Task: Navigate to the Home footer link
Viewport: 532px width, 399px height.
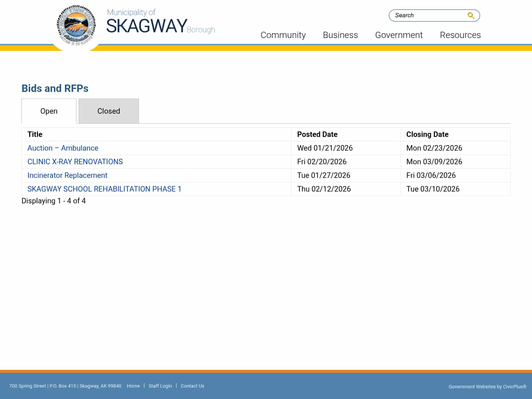Action: pyautogui.click(x=133, y=386)
